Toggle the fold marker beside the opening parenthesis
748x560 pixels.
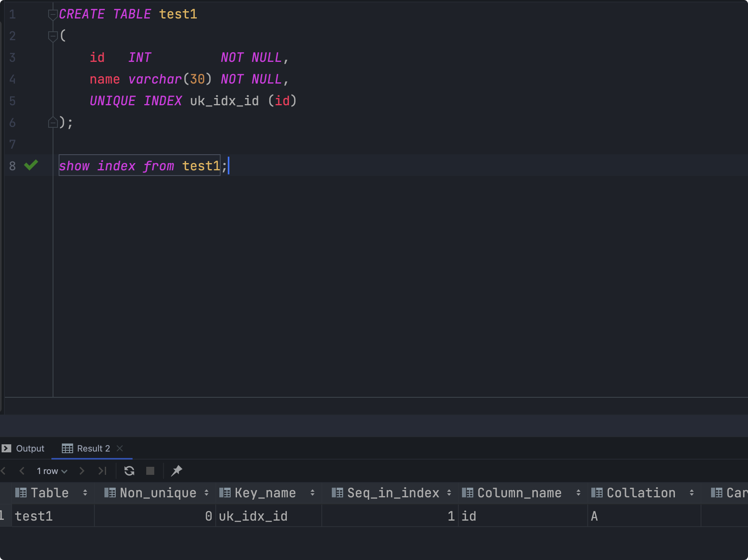53,36
